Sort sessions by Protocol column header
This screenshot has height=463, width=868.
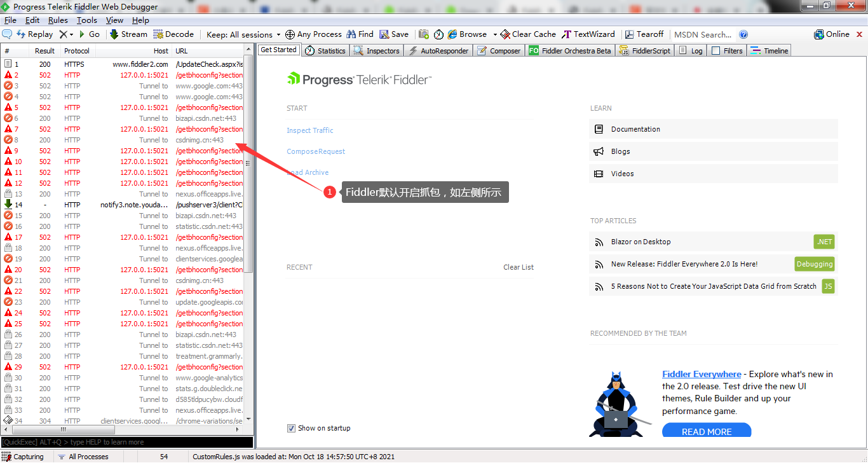click(77, 51)
